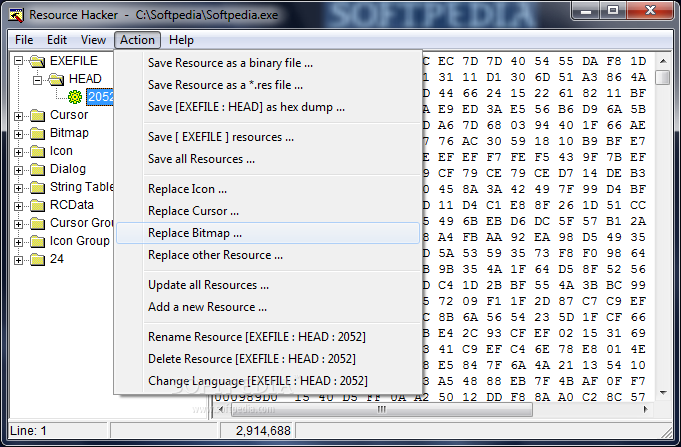Expand the Dialog tree node
Viewport: 681px width, 447px height.
point(18,170)
